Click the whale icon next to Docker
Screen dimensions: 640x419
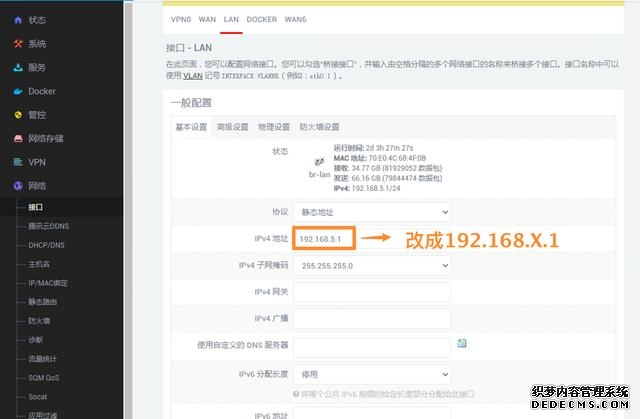18,91
